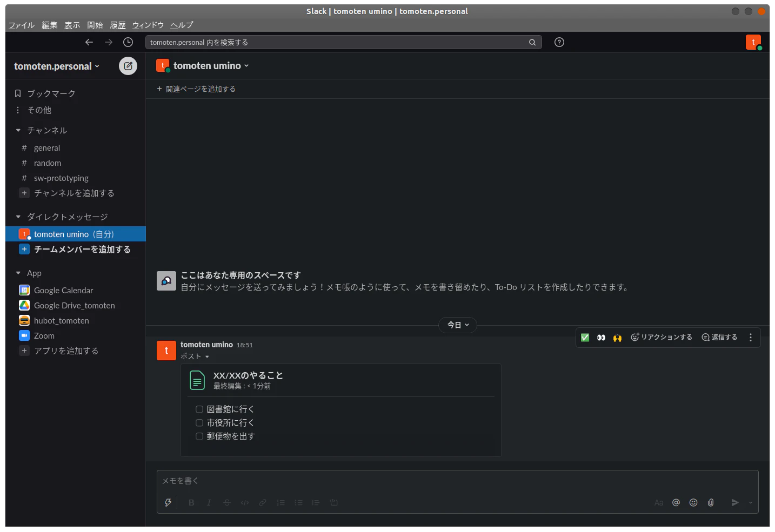
Task: Click the メモを書く message field
Action: coord(457,481)
